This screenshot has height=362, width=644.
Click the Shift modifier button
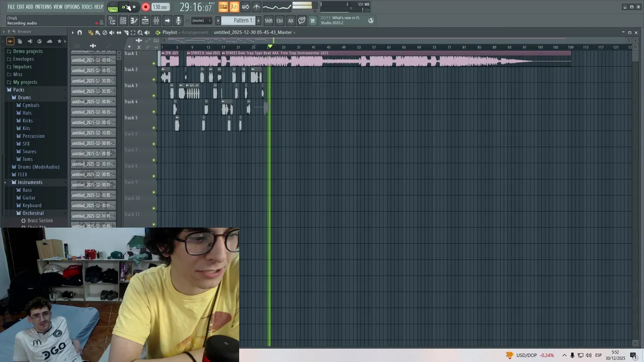268,21
